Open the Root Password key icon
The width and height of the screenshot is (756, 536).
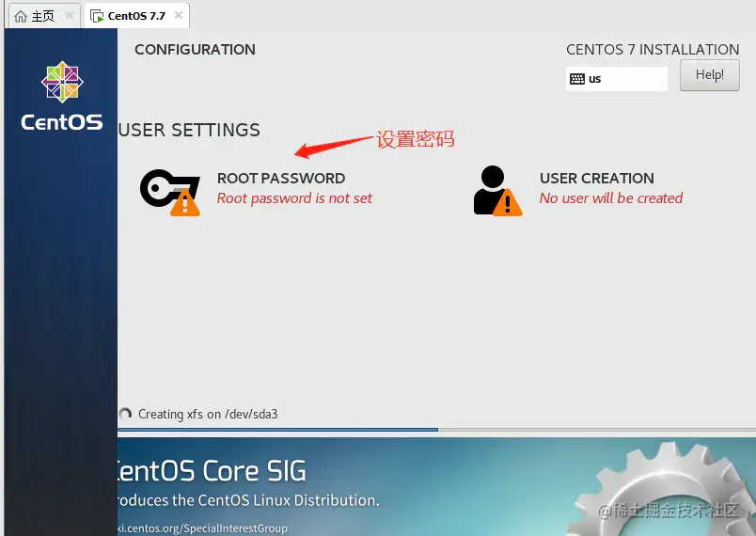tap(170, 192)
